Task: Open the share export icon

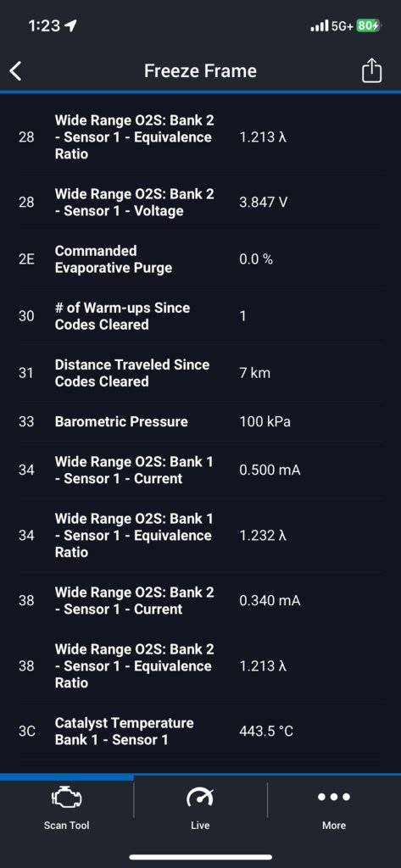Action: [371, 71]
